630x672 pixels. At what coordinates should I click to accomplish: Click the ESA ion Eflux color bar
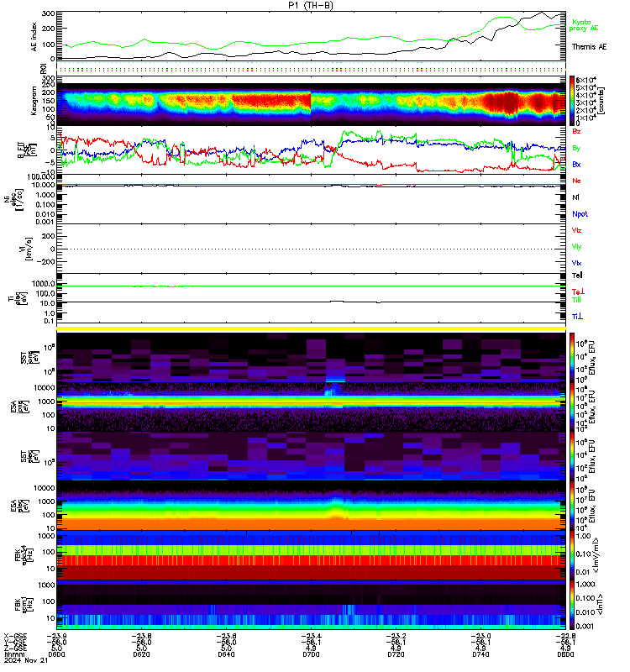[x=572, y=407]
